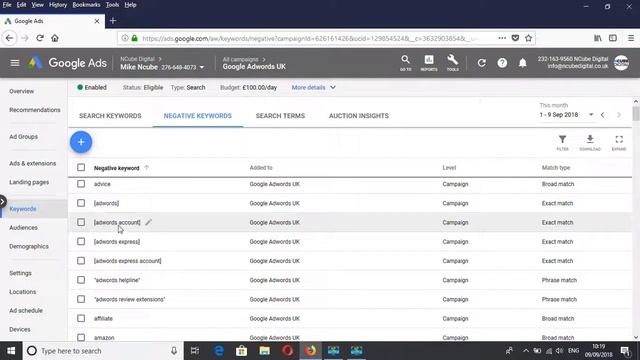Expand More details chevron
The width and height of the screenshot is (640, 360).
point(333,87)
